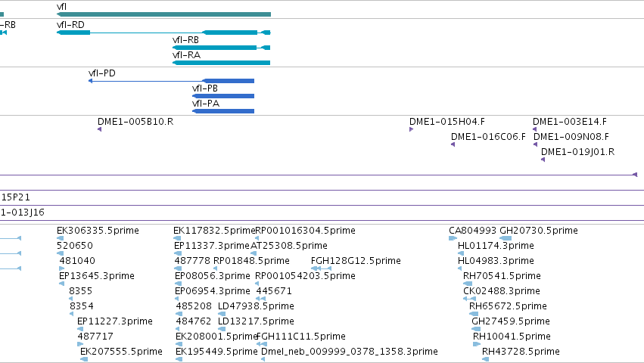The height and width of the screenshot is (363, 644).
Task: Select the AT25308.5prime EST label
Action: coord(289,246)
